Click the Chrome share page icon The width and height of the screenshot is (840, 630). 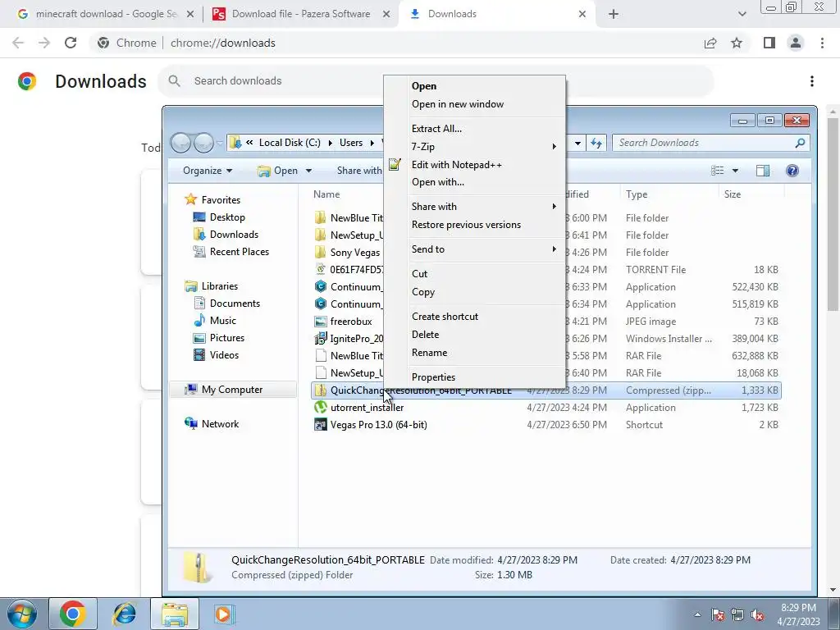click(710, 43)
